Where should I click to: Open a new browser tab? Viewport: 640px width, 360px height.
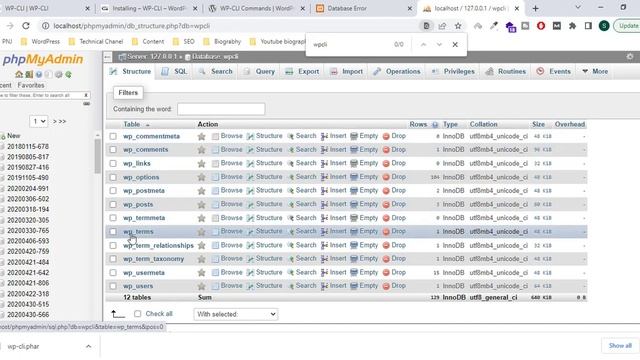(536, 8)
